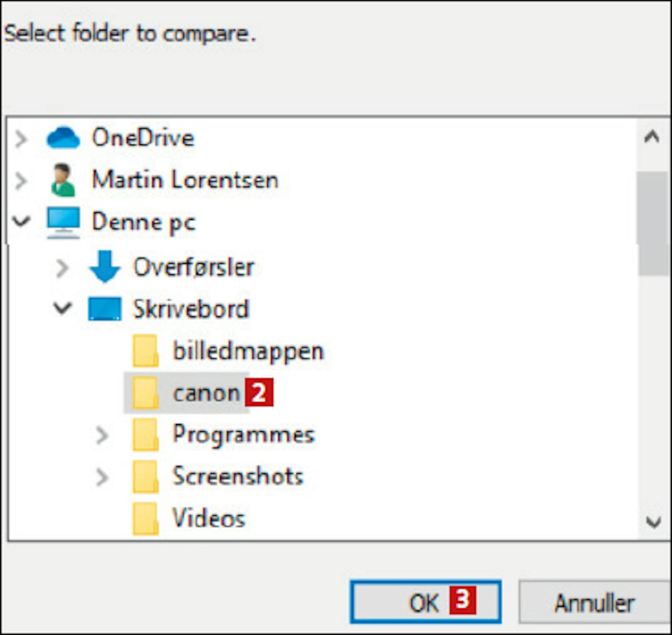Image resolution: width=672 pixels, height=635 pixels.
Task: Expand the Programmes folder
Action: (102, 435)
